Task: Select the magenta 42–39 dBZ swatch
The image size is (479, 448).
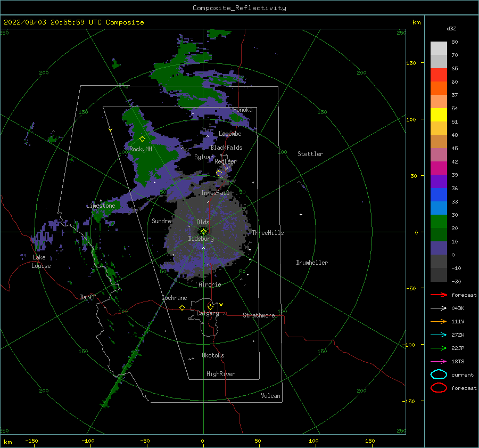Action: tap(439, 168)
